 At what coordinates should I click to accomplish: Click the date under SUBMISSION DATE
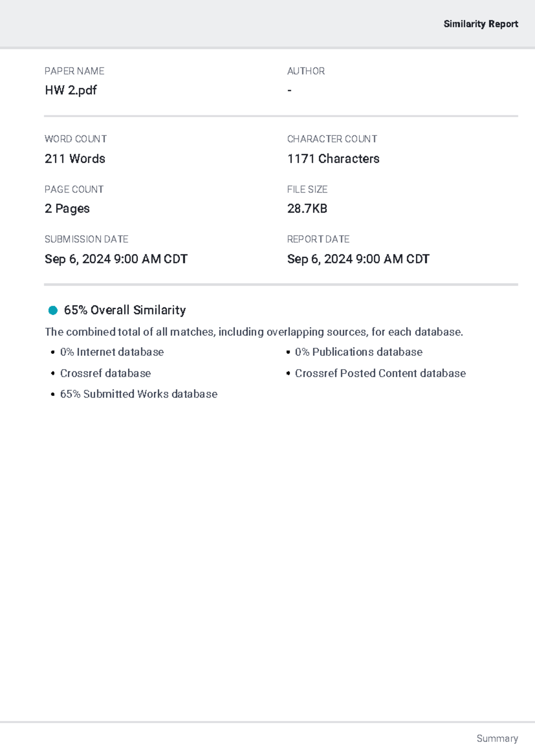point(116,259)
